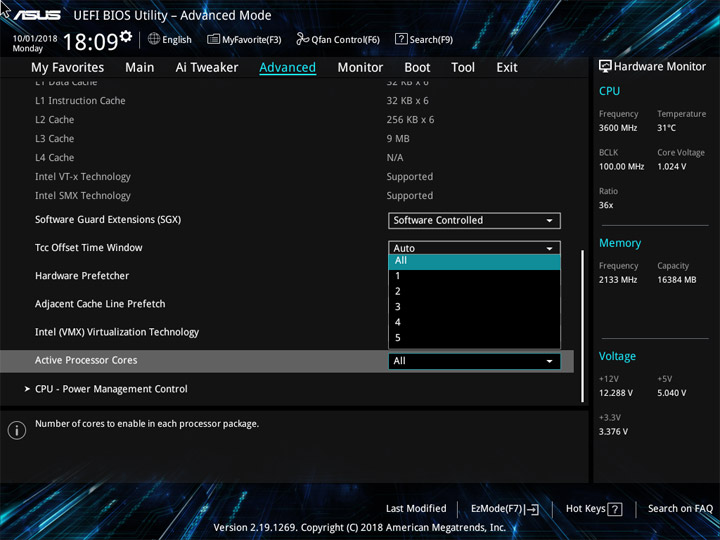Open time settings gear icon
Viewport: 720px width, 540px height.
pyautogui.click(x=125, y=36)
